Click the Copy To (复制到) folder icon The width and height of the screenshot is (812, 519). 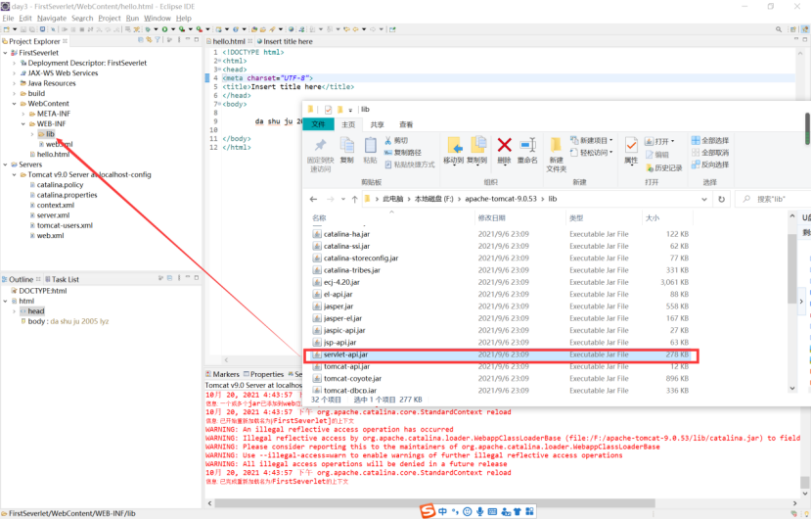[x=477, y=145]
